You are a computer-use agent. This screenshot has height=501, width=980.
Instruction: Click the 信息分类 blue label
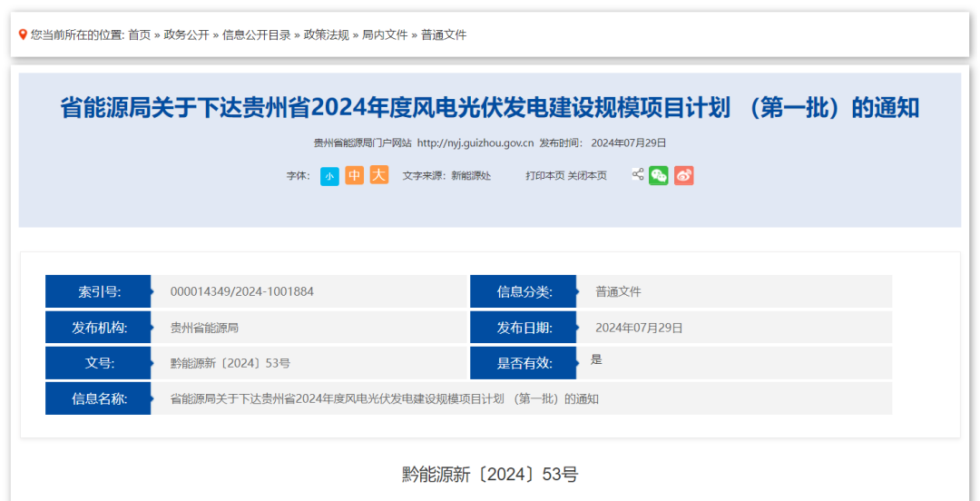pos(524,291)
